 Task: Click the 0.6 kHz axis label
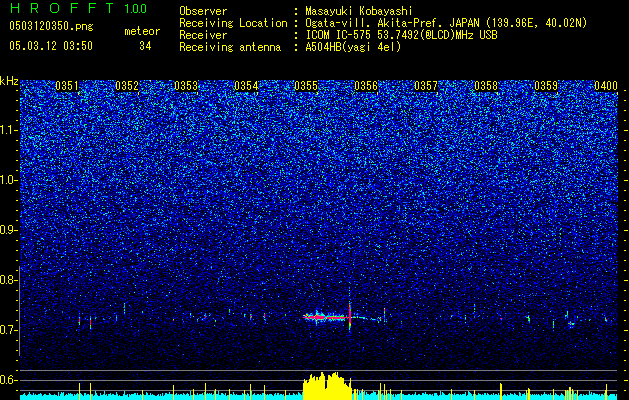pos(9,380)
